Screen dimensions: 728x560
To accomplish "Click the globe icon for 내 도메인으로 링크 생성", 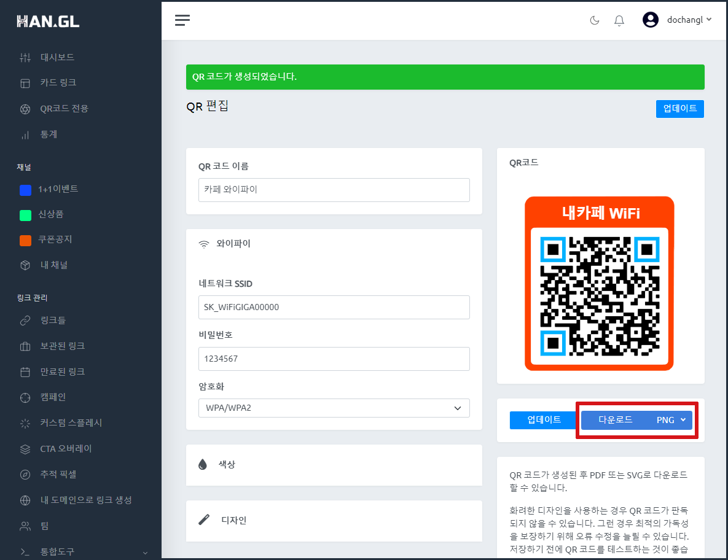I will click(25, 500).
